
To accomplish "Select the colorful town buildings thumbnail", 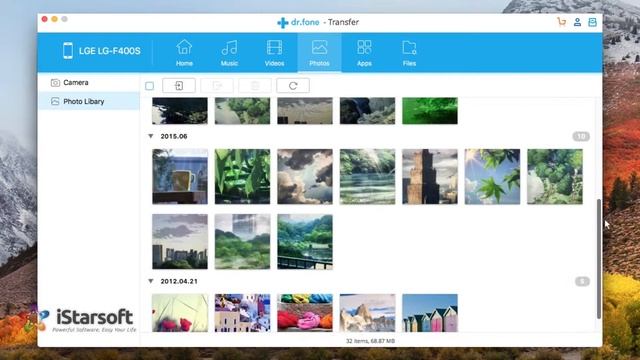I will point(242,313).
